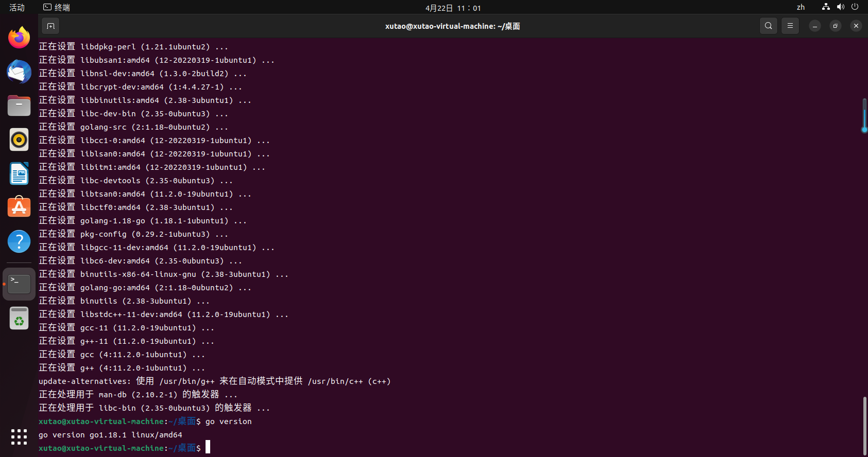Viewport: 868px width, 457px height.
Task: Open the clock showing 4月22日 11:01
Action: point(453,8)
